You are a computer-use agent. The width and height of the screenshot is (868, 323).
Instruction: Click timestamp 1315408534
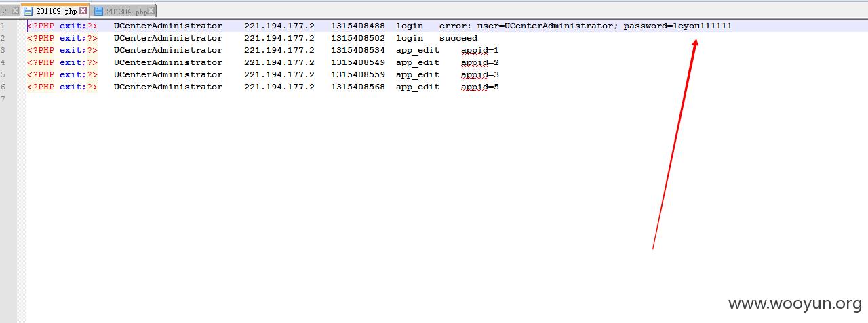pyautogui.click(x=358, y=50)
